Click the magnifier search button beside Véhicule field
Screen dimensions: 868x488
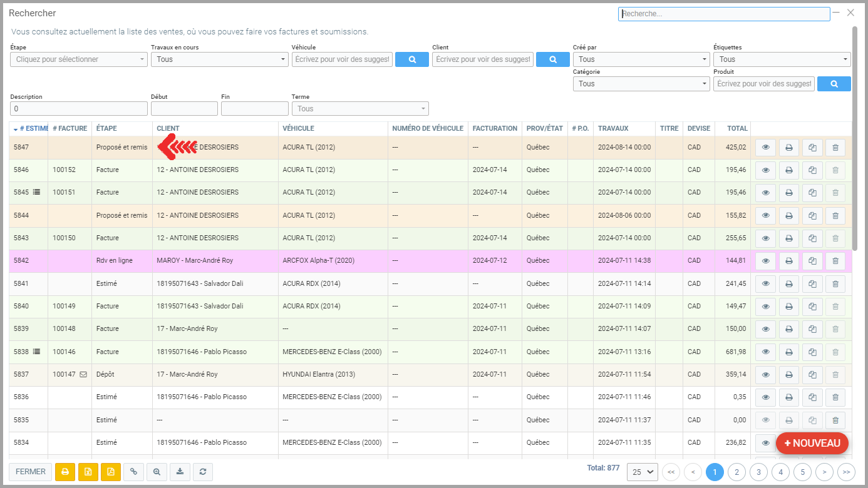pos(412,59)
